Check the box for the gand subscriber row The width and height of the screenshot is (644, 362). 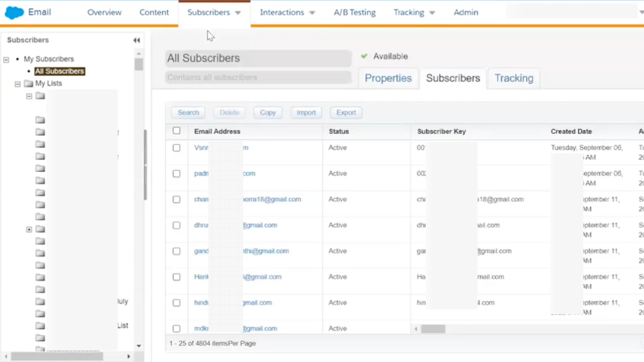tap(176, 251)
